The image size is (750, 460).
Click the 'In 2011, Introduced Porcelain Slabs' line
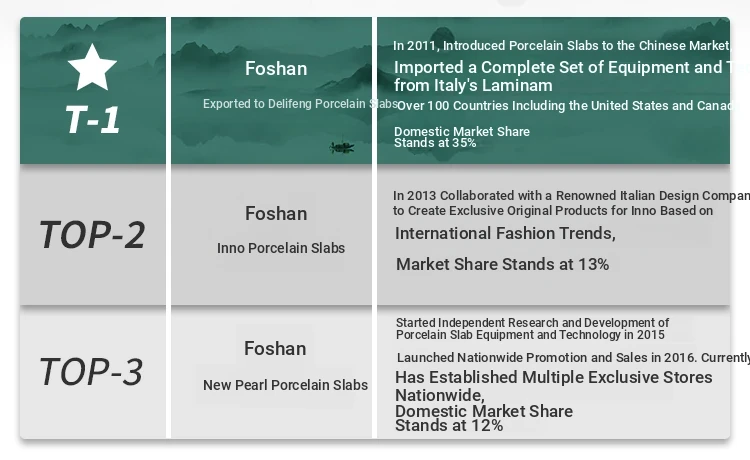(x=560, y=46)
